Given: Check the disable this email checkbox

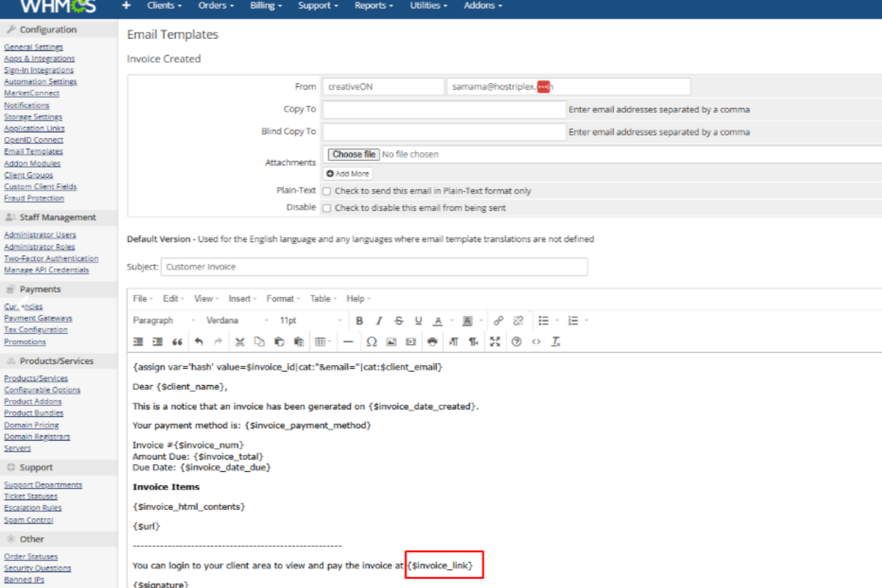Looking at the screenshot, I should tap(327, 208).
